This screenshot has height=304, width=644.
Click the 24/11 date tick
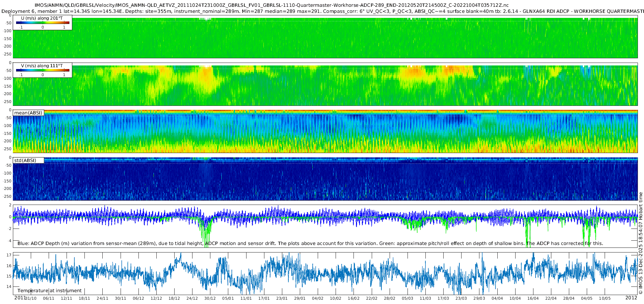[x=102, y=298]
